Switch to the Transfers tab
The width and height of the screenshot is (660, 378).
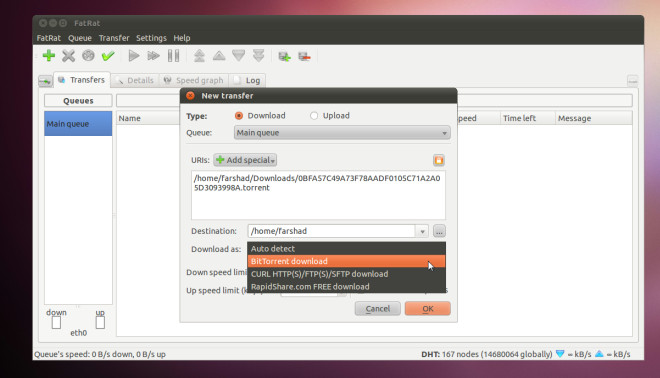click(x=82, y=80)
